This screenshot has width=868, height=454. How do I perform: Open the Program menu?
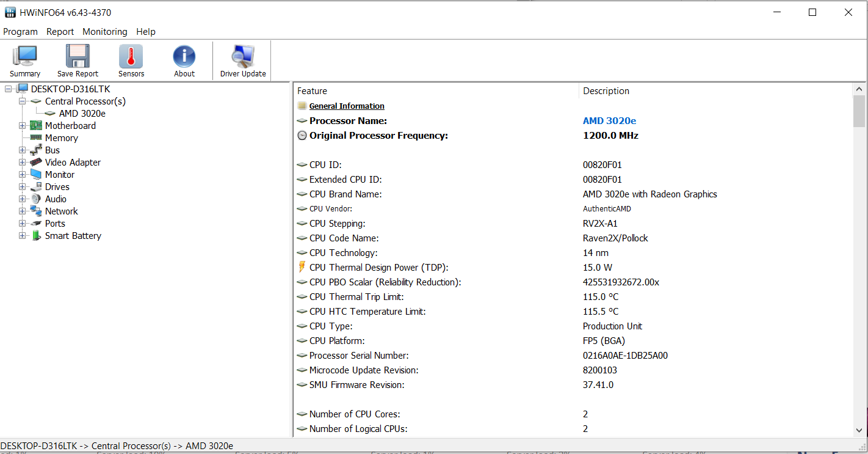click(20, 32)
